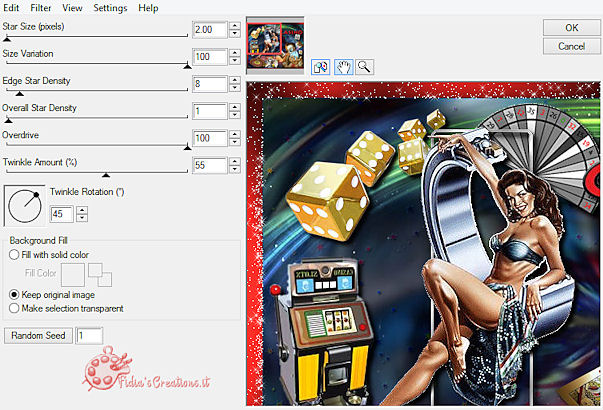The width and height of the screenshot is (603, 410).
Task: Click the navigator thumbnail preview
Action: click(275, 45)
